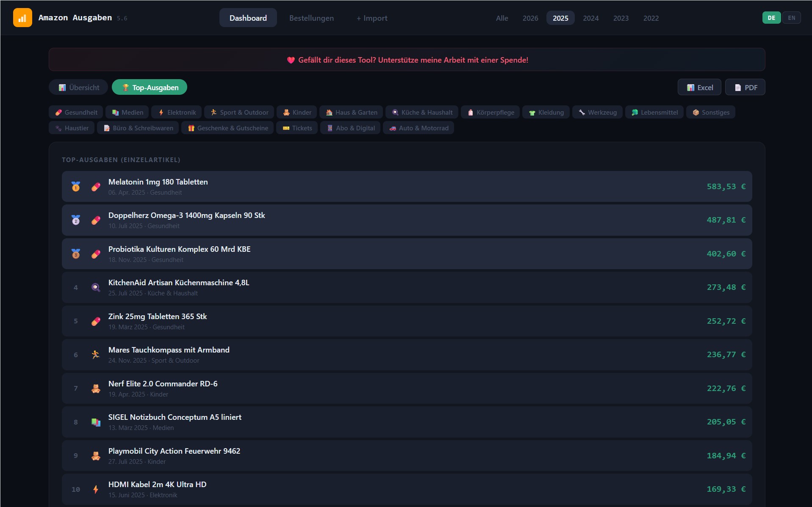Image resolution: width=812 pixels, height=507 pixels.
Task: Select the Playmobil City Action Feuerwehr 9462 row
Action: [x=407, y=456]
